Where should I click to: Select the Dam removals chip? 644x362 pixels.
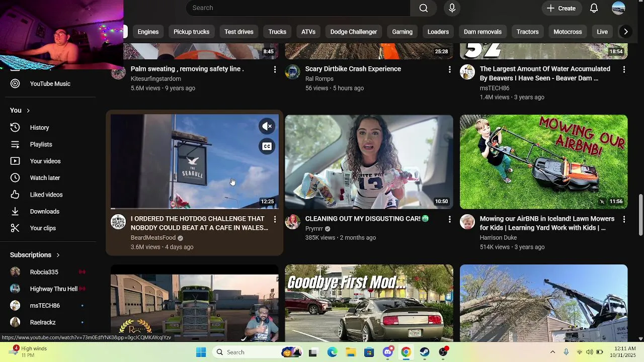[482, 32]
